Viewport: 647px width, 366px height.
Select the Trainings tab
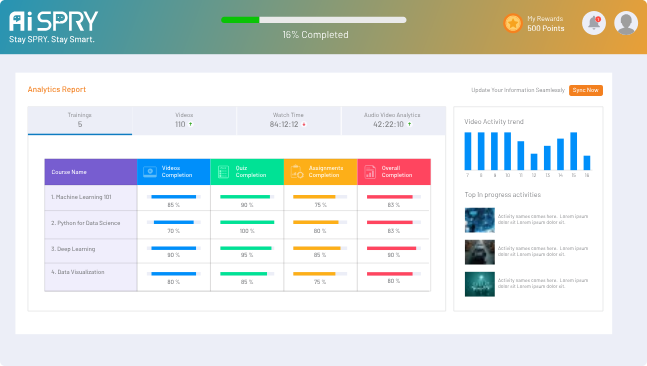pos(80,120)
